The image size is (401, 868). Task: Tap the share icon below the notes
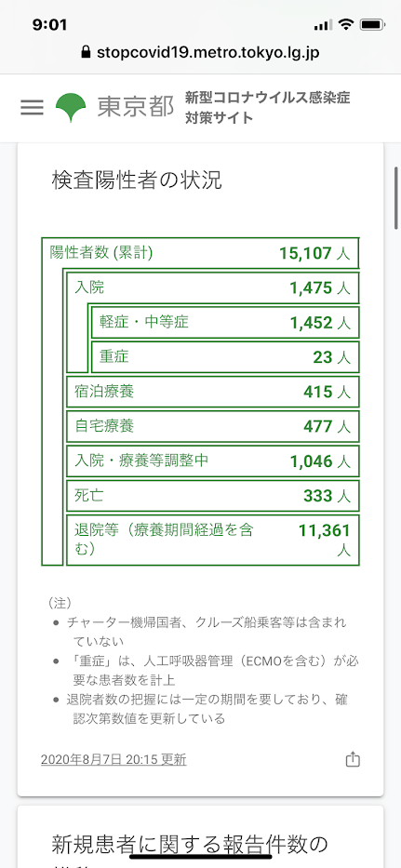point(353,759)
